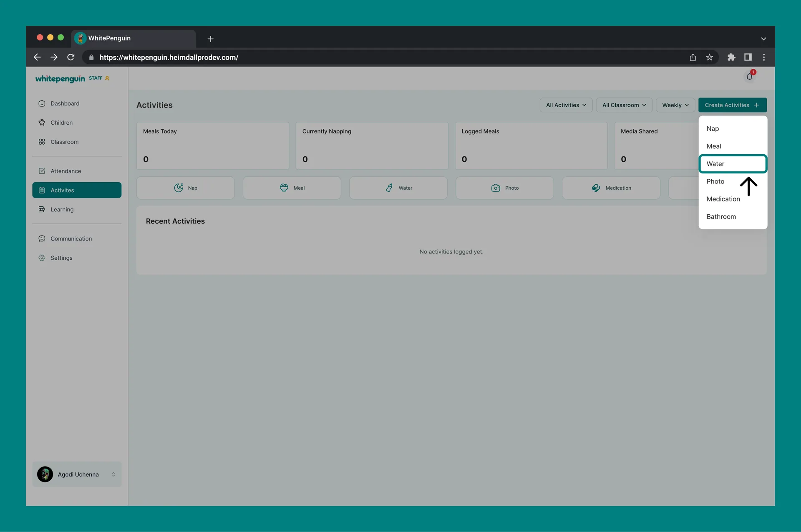This screenshot has width=801, height=532.
Task: Click the browser address bar URL
Action: (x=169, y=57)
